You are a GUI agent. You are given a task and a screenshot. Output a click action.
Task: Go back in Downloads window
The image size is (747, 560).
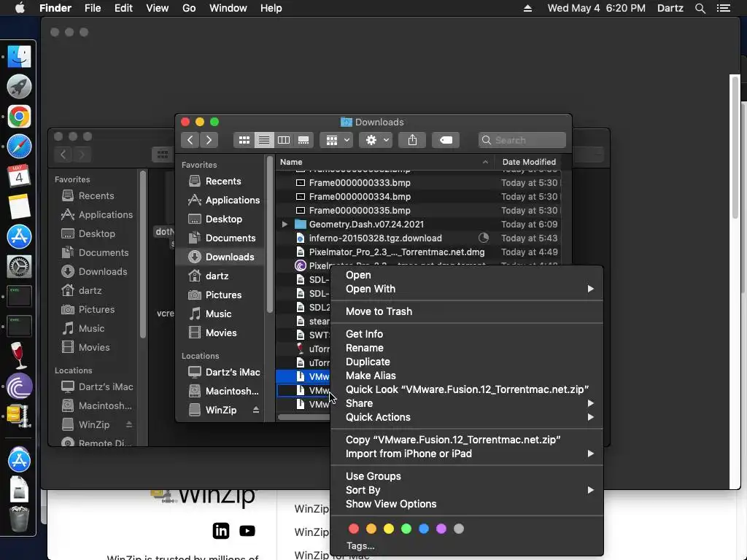190,140
